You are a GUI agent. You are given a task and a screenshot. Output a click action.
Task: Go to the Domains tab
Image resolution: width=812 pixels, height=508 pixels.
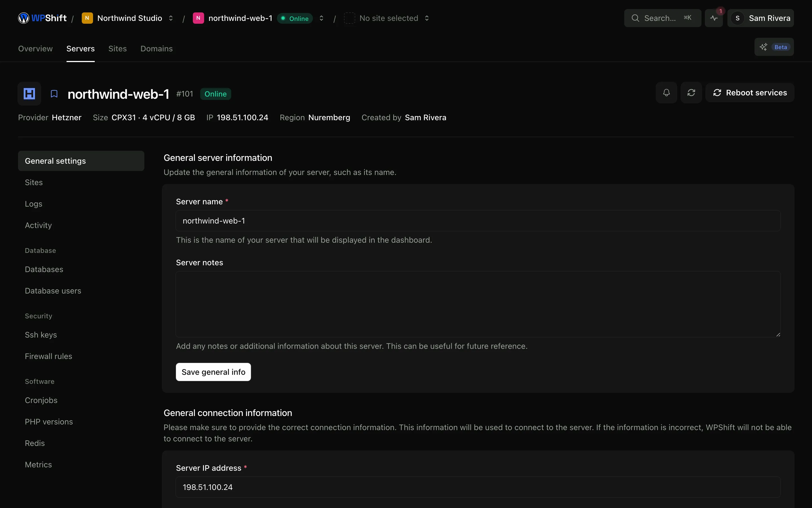[156, 49]
